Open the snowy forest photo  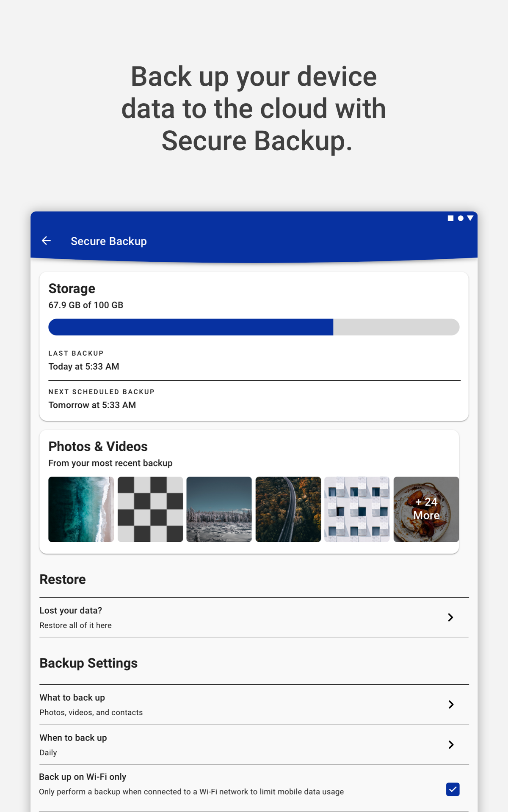tap(219, 509)
